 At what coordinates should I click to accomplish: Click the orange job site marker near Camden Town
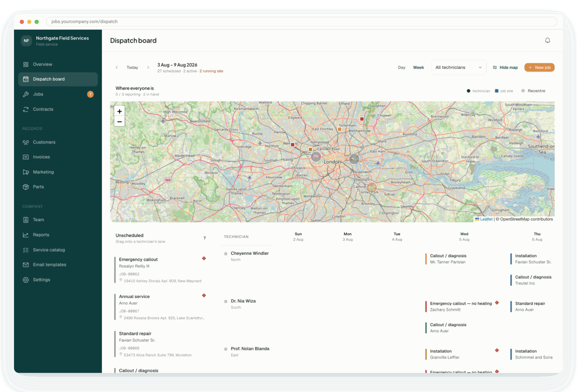point(310,149)
